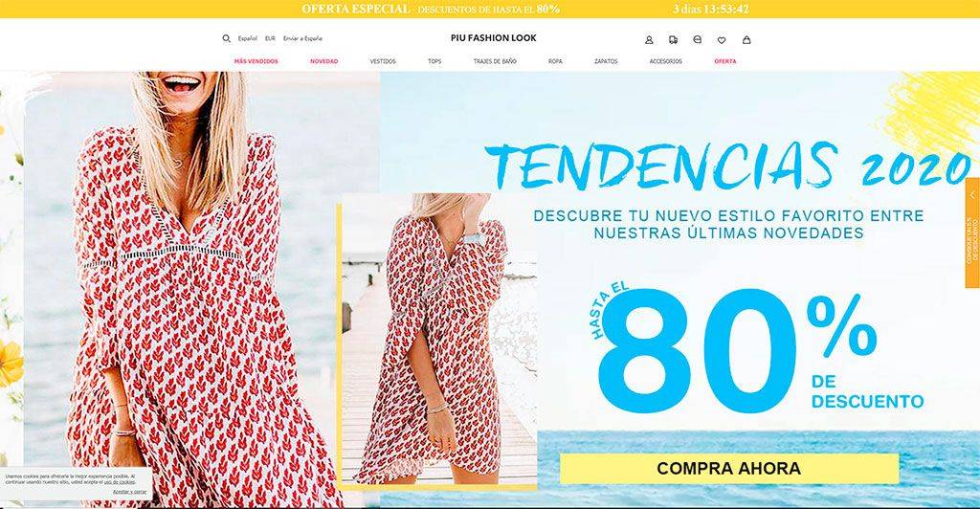Image resolution: width=980 pixels, height=509 pixels.
Task: Open Enviar a España shipping selector
Action: 302,38
